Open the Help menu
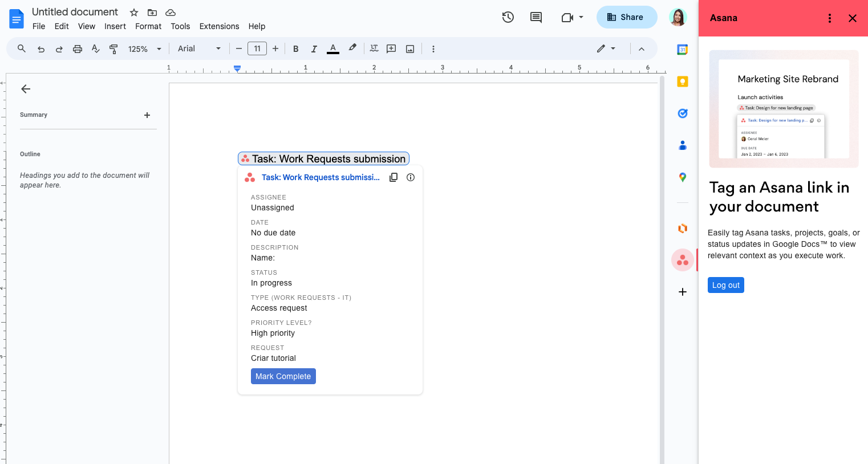The height and width of the screenshot is (464, 868). pyautogui.click(x=257, y=26)
